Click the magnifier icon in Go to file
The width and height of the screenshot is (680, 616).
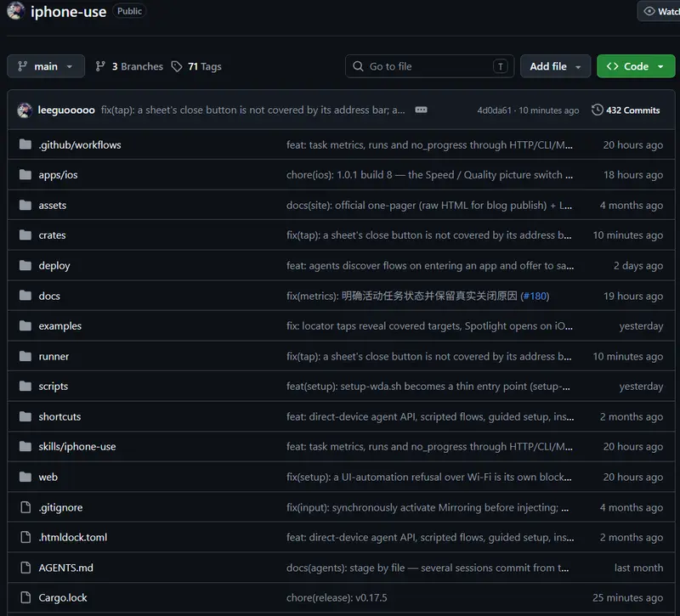coord(358,66)
